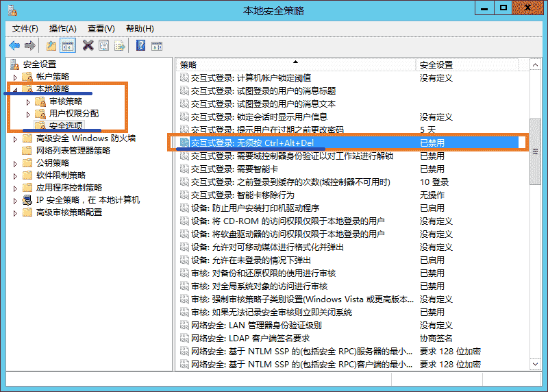The image size is (548, 392).
Task: Click the app icon in the title bar
Action: (12, 10)
